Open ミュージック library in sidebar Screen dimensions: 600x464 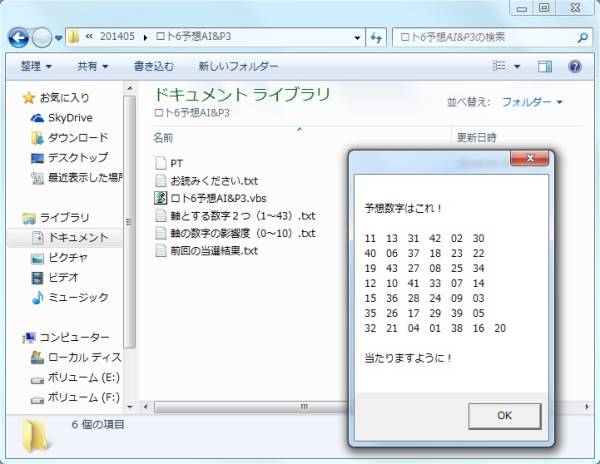pyautogui.click(x=70, y=297)
